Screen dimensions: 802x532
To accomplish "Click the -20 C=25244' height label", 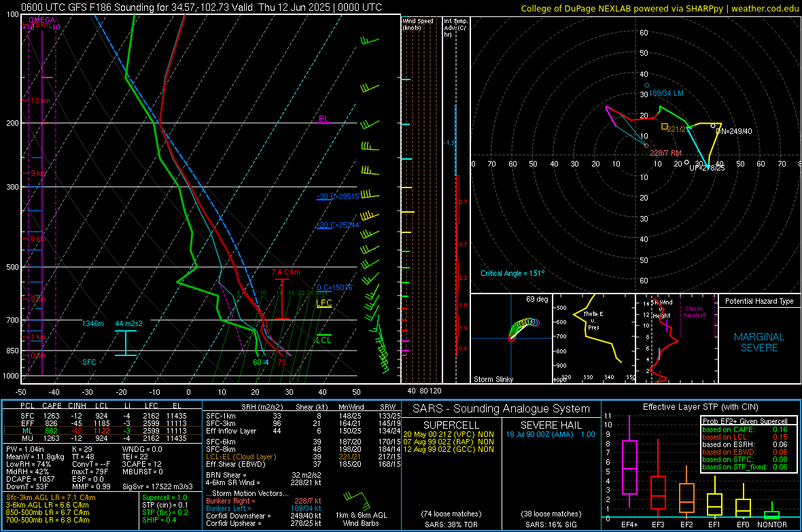I will click(x=338, y=225).
